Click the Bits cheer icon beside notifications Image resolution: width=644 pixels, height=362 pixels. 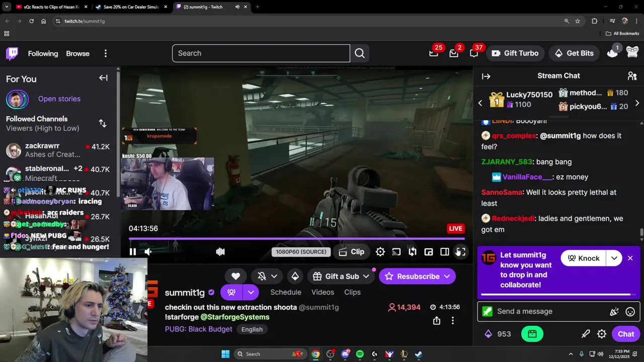pyautogui.click(x=295, y=276)
